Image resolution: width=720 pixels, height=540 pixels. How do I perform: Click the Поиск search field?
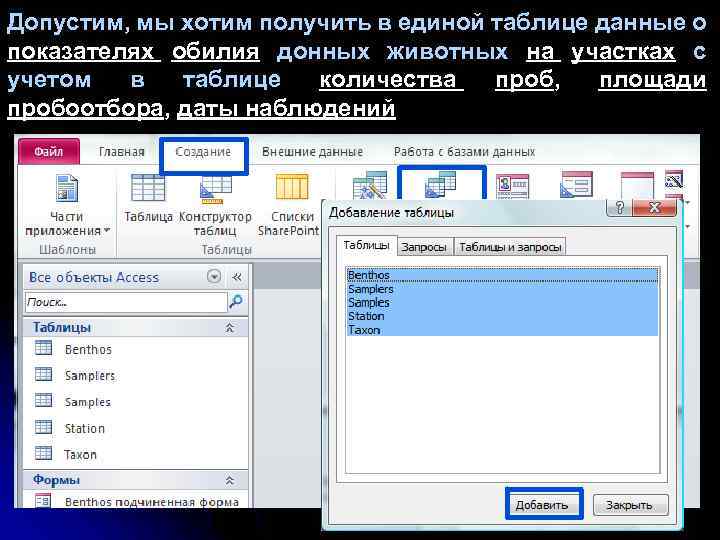pyautogui.click(x=126, y=302)
